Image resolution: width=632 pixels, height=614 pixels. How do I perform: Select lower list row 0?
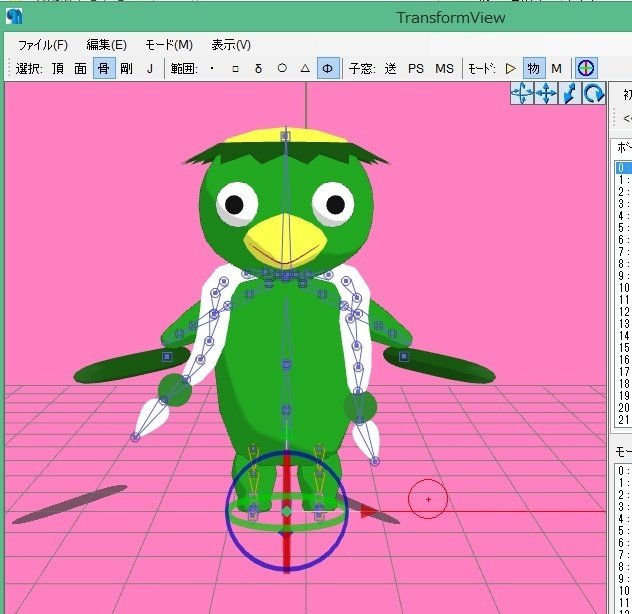(x=624, y=471)
